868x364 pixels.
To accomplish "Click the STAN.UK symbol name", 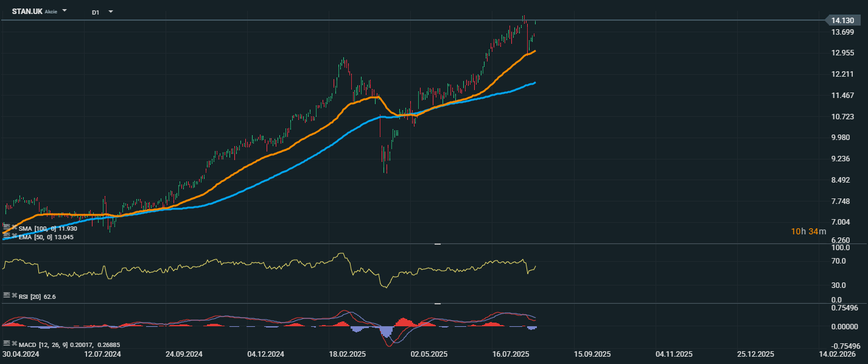I will point(27,11).
